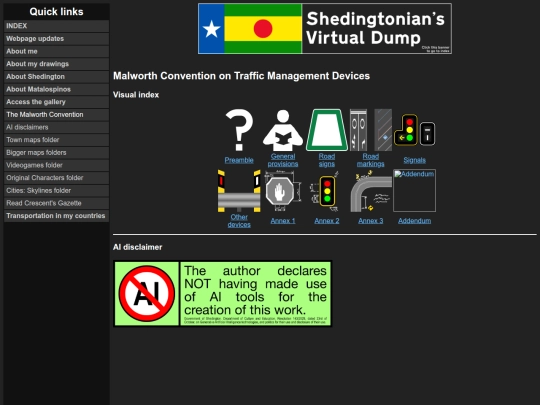Open the Road markings lane image

coord(371,130)
